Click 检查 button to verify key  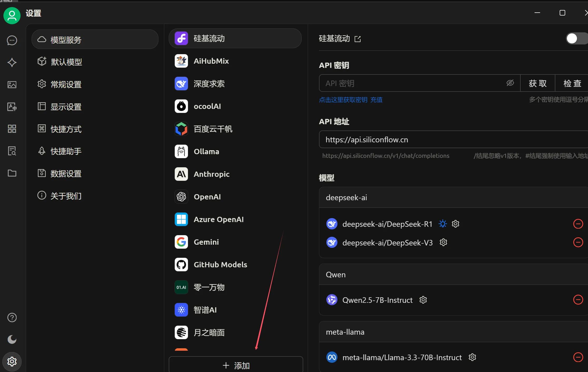coord(572,83)
